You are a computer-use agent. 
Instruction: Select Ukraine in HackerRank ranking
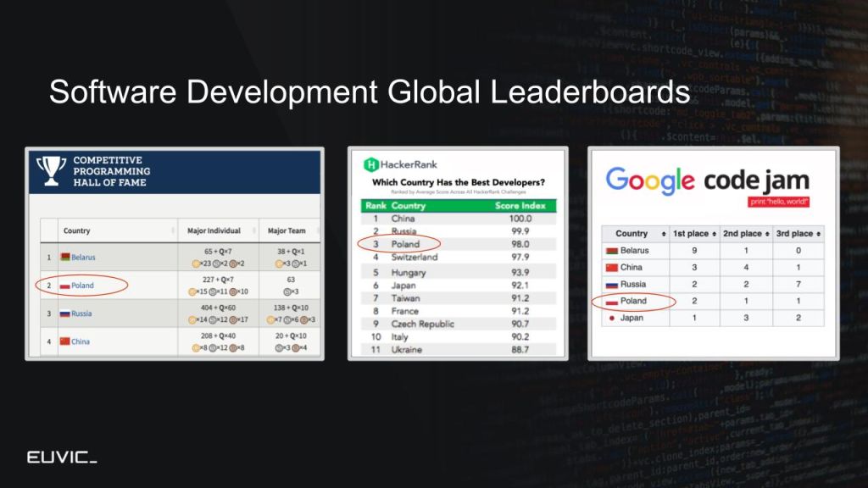pos(406,350)
